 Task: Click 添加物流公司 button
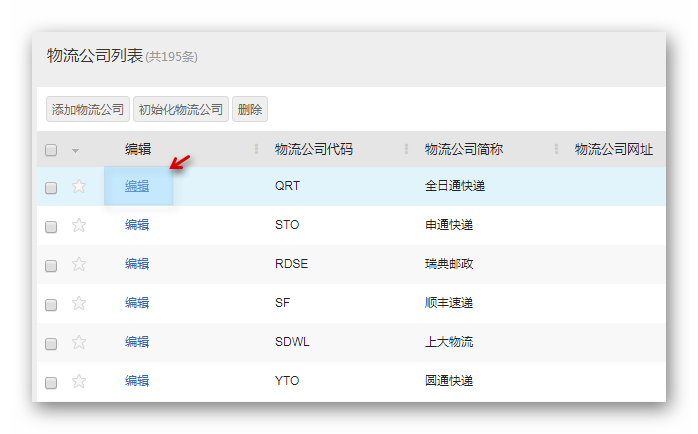88,109
